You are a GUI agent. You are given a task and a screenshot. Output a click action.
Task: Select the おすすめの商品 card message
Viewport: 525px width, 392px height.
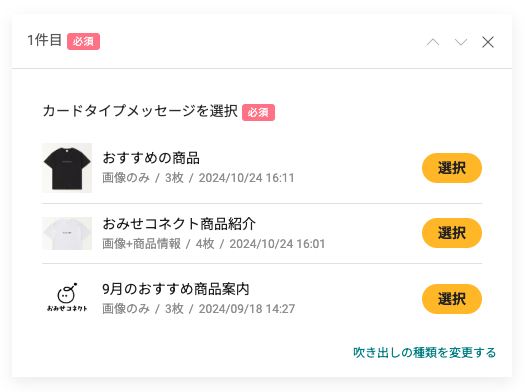pyautogui.click(x=452, y=168)
